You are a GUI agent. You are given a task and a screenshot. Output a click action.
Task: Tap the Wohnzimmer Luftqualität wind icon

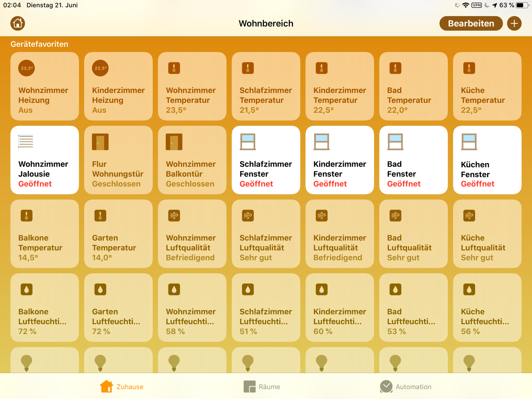point(174,216)
